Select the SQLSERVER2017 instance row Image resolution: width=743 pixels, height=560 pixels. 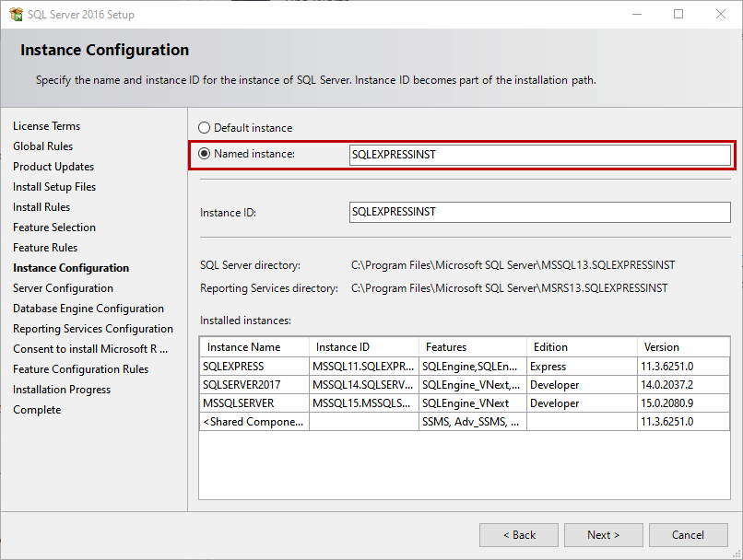tap(254, 385)
